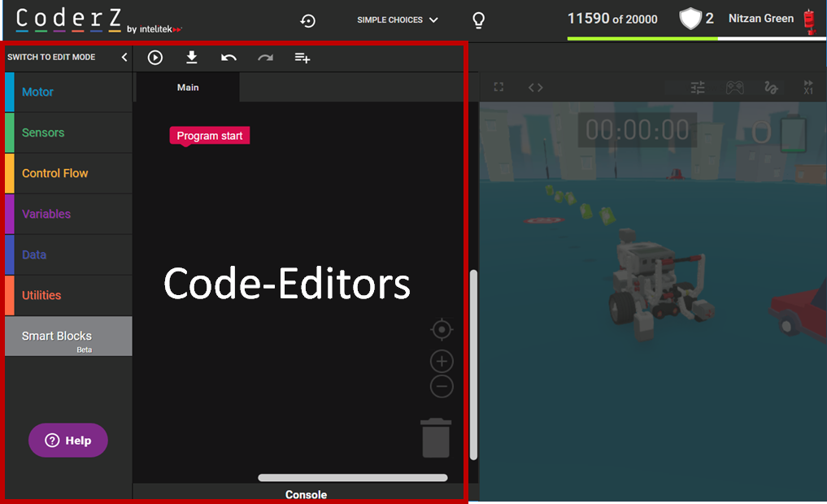This screenshot has width=827, height=504.
Task: Click the score progress bar
Action: (x=697, y=38)
